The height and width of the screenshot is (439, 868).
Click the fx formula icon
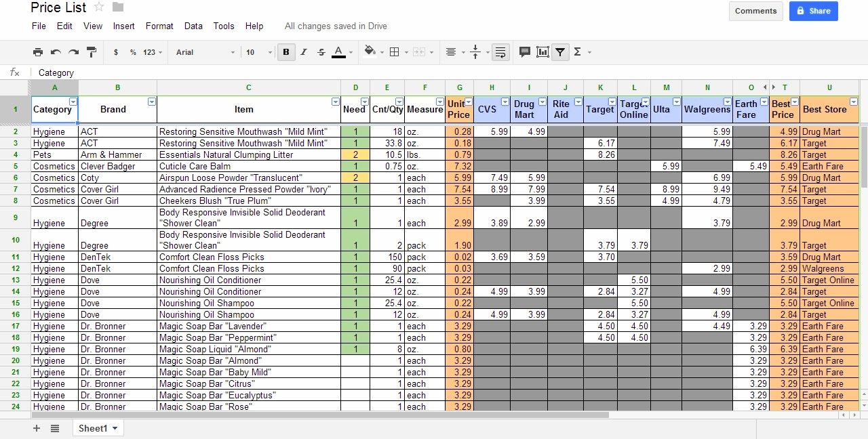(x=14, y=72)
